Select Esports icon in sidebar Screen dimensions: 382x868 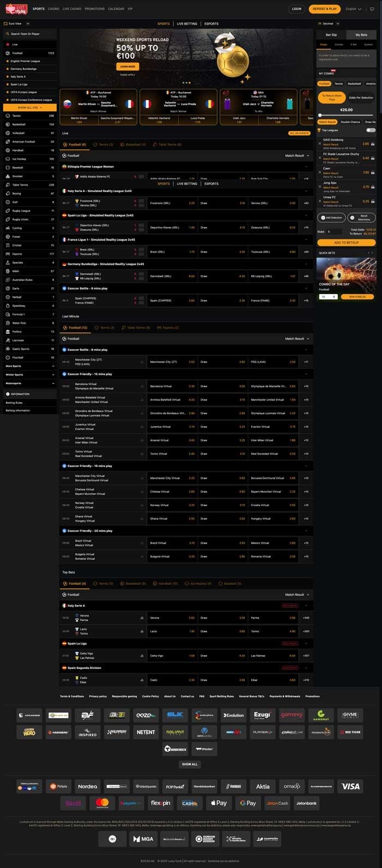8,254
